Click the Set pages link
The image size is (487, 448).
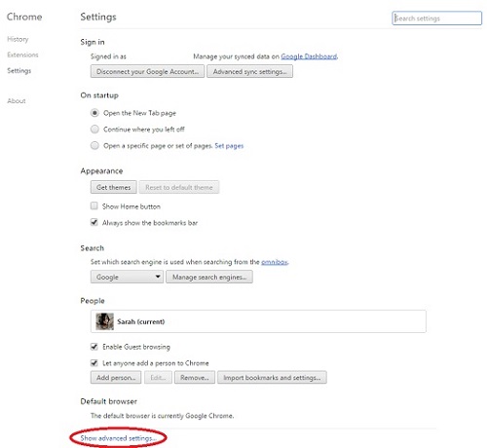point(229,146)
